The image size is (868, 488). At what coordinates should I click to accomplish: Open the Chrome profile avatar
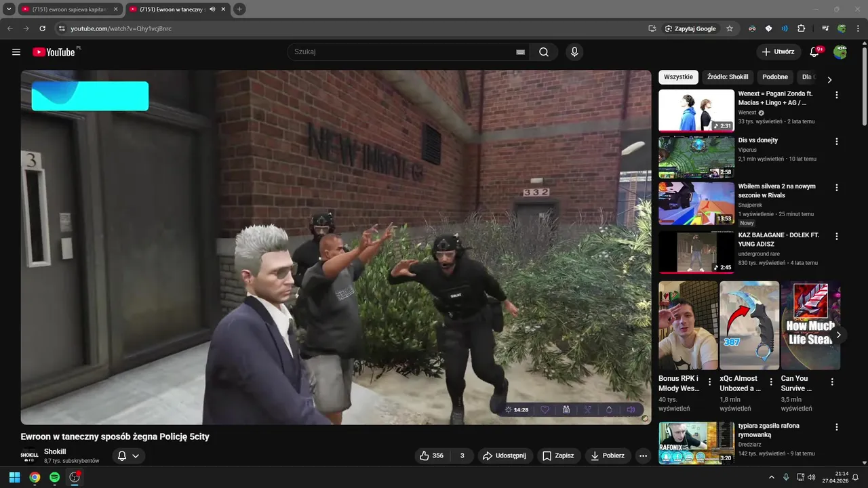tap(842, 28)
